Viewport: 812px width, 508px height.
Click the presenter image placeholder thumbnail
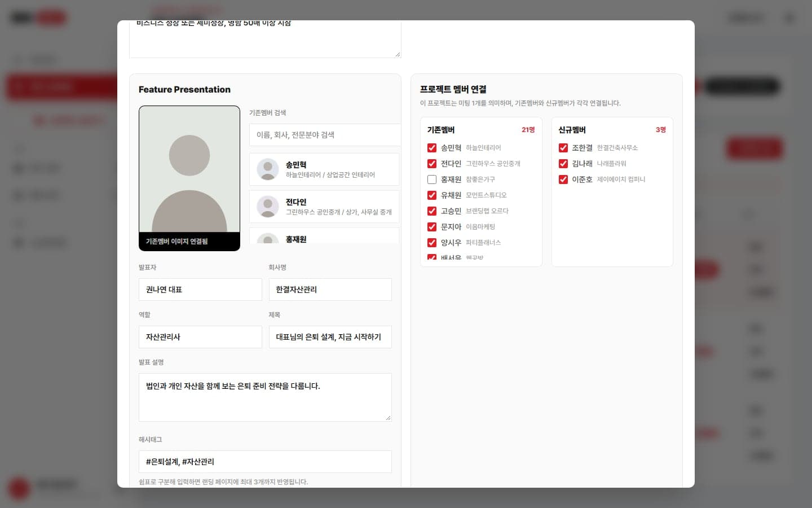(189, 169)
